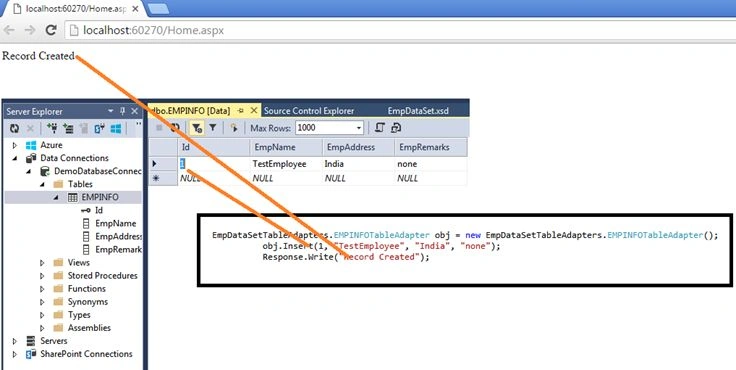Expand the SharePoint Connections node
The height and width of the screenshot is (370, 736).
tap(15, 354)
